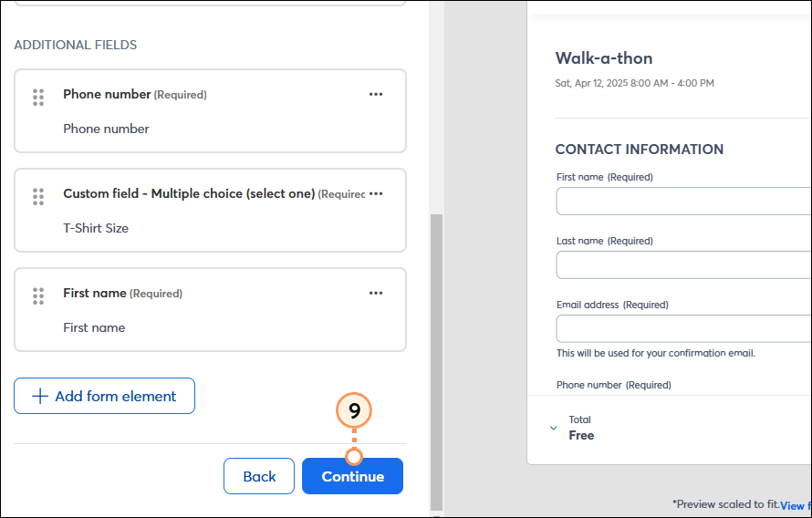Click the Continue button
This screenshot has height=518, width=812.
[x=353, y=476]
